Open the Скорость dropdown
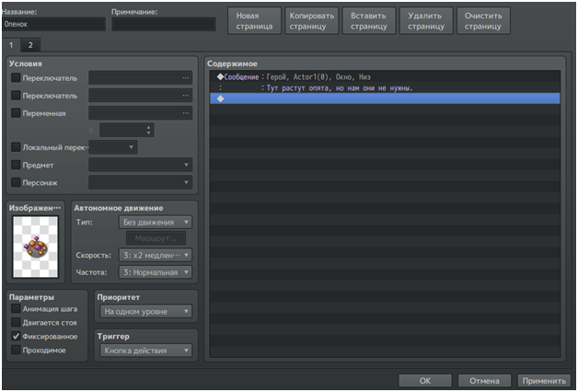The width and height of the screenshot is (578, 392). point(155,255)
